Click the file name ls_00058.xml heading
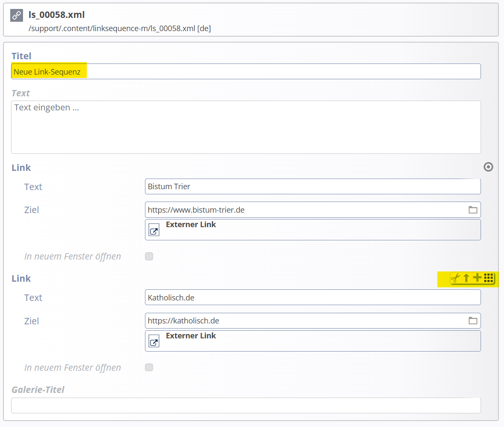Viewport: 504px width, 427px height. coord(57,15)
